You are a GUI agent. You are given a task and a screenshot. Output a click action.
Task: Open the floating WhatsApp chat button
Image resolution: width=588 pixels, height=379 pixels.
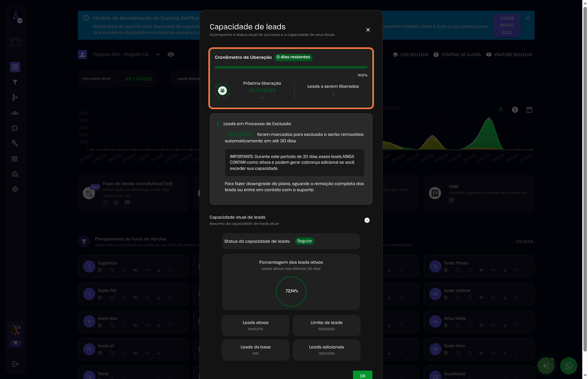point(569,366)
